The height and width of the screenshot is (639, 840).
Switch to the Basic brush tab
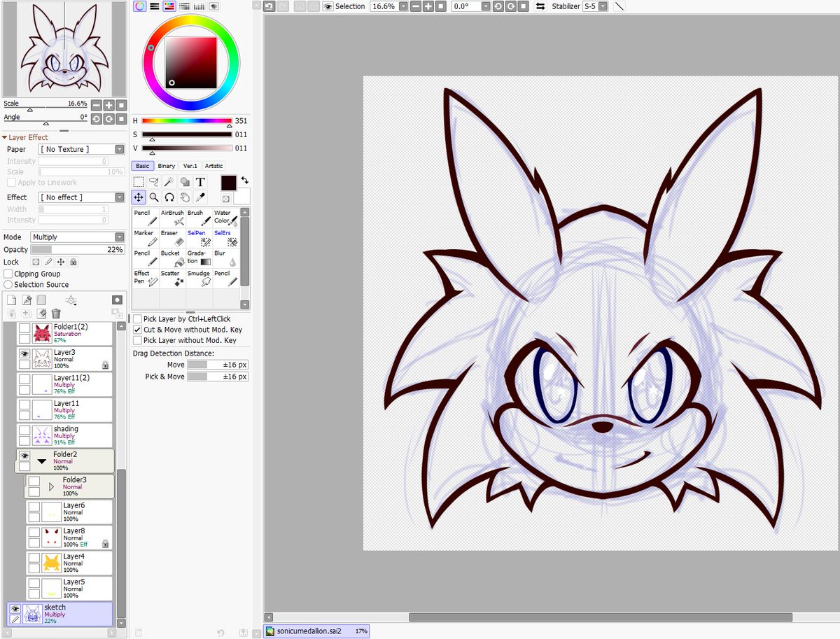(x=142, y=166)
